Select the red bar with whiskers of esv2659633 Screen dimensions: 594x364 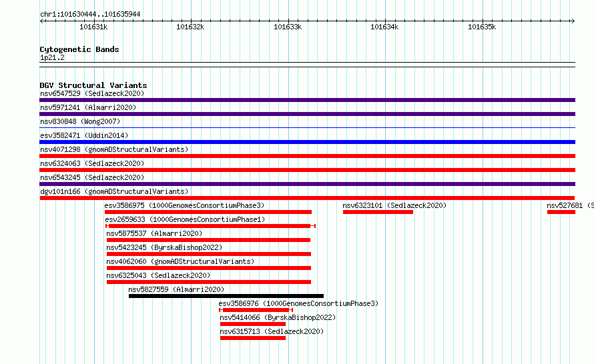coord(210,226)
